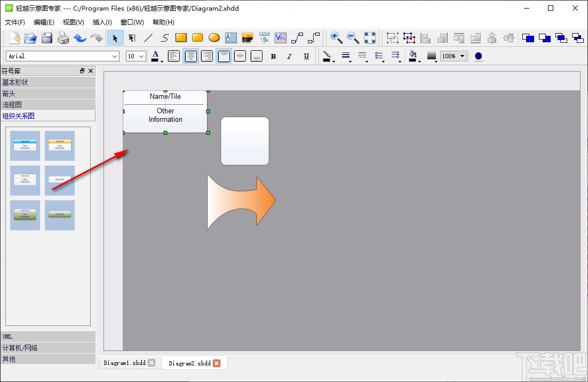Fit the diagram to window
Viewport: 588px width, 382px height.
tap(370, 38)
